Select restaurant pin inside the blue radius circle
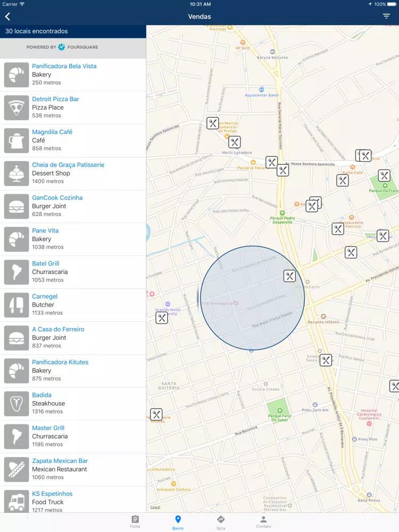399x532 pixels. 289,276
